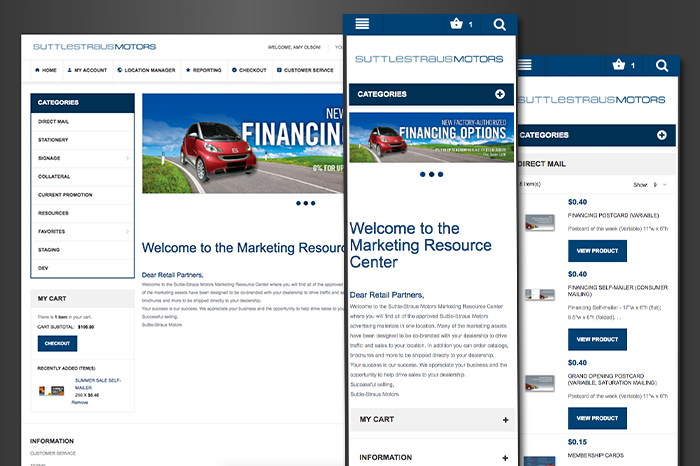Go to Home in the desktop navigation

[x=46, y=70]
